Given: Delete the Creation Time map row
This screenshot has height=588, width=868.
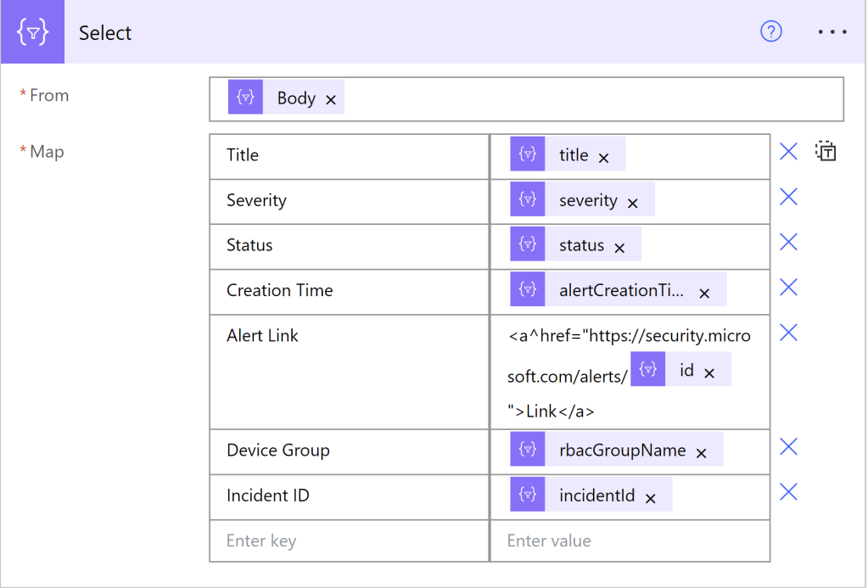Looking at the screenshot, I should [788, 288].
